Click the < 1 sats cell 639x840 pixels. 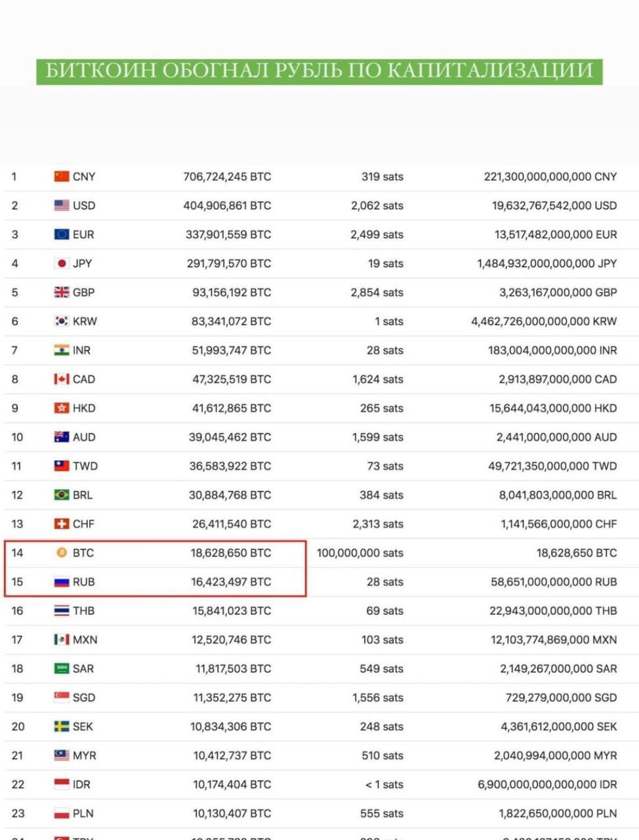(384, 784)
